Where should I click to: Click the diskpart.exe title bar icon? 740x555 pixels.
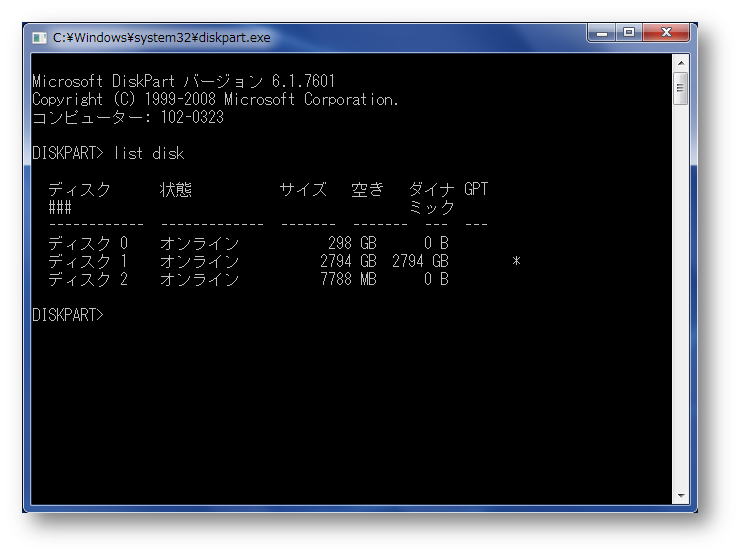click(x=39, y=38)
